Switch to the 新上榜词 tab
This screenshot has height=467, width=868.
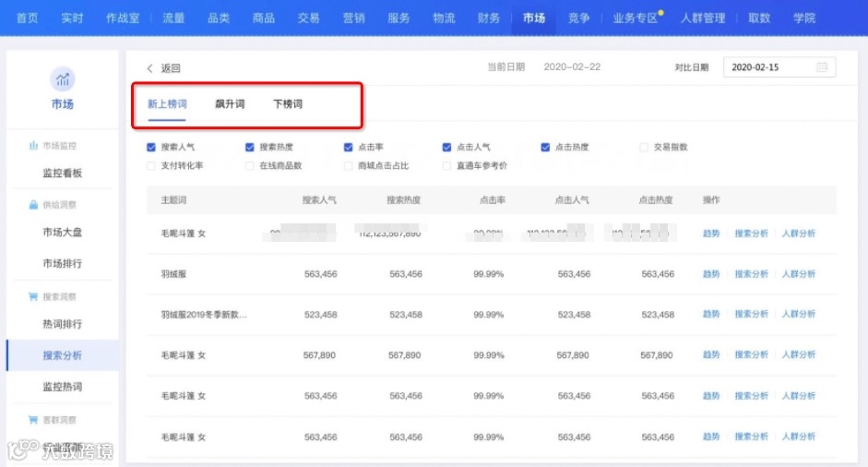point(167,104)
